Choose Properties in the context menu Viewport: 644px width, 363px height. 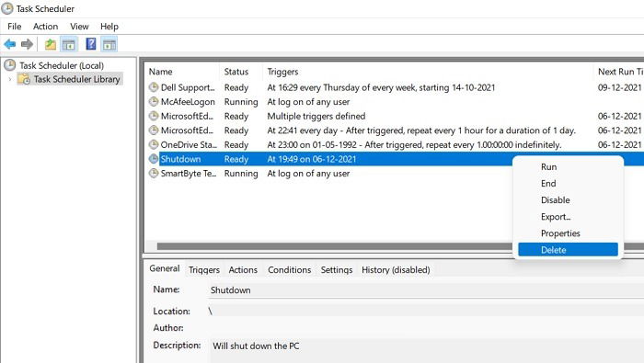tap(560, 233)
